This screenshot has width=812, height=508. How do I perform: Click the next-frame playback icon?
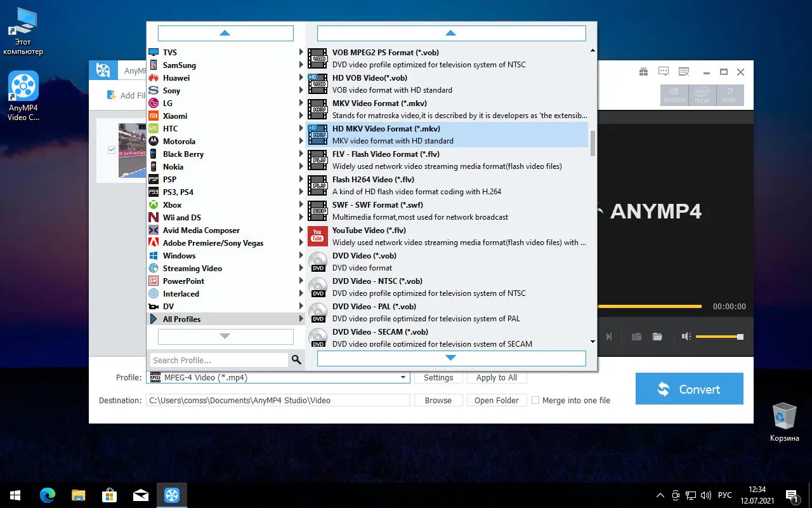[x=608, y=337]
